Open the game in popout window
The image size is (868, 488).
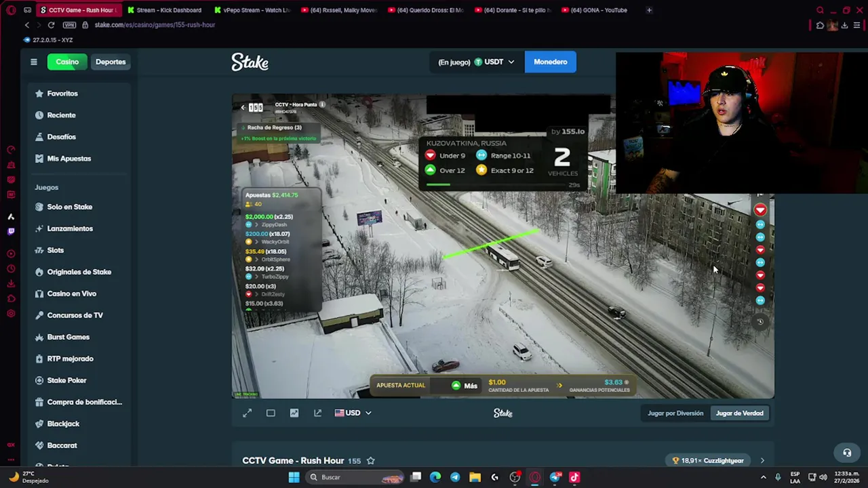point(317,413)
